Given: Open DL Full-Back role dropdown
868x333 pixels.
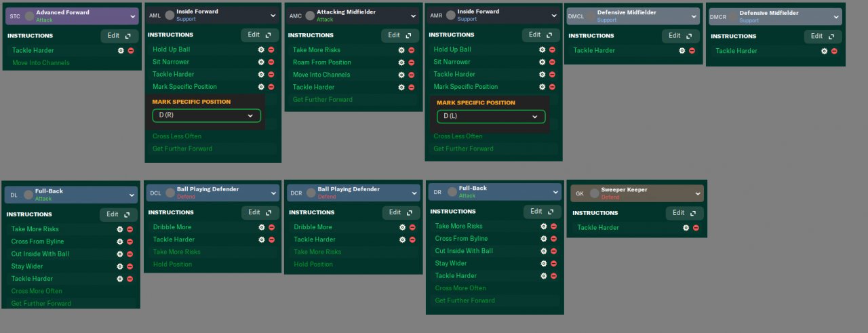Looking at the screenshot, I should tap(132, 195).
